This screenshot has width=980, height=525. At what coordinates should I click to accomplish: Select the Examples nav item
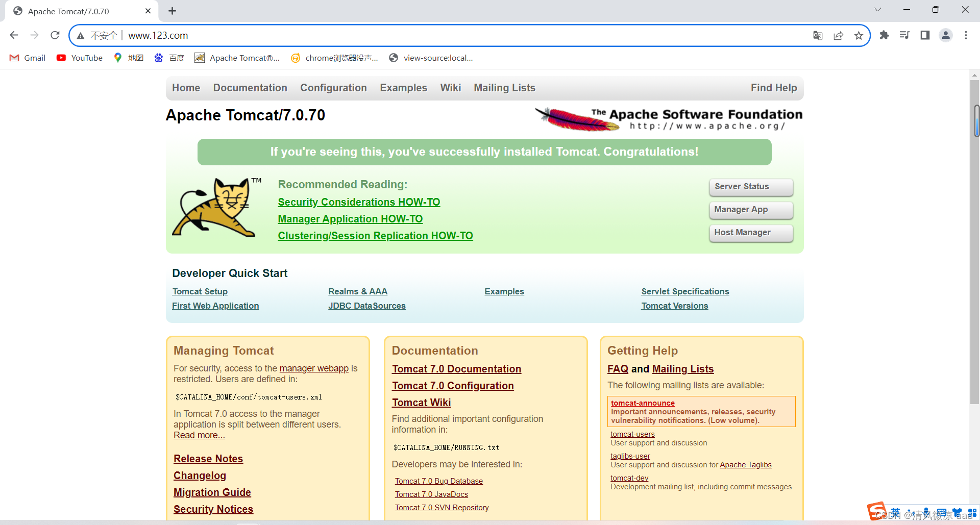click(x=403, y=88)
